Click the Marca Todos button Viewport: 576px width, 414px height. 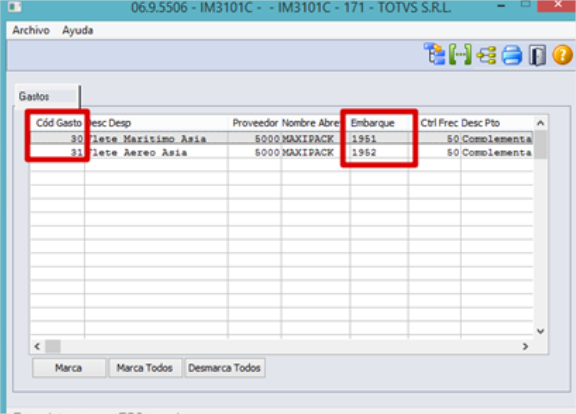point(145,368)
